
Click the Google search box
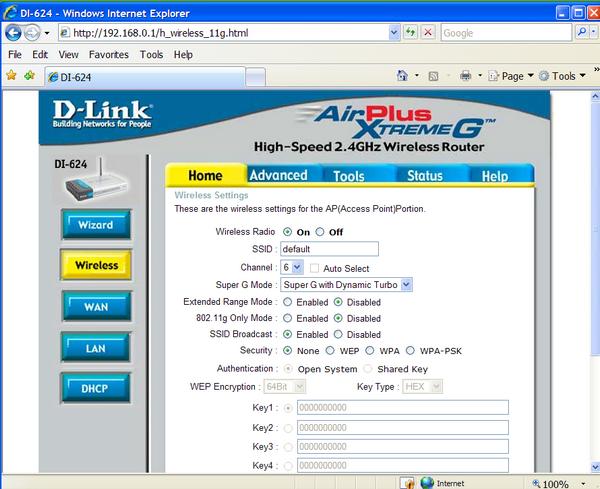pos(506,33)
